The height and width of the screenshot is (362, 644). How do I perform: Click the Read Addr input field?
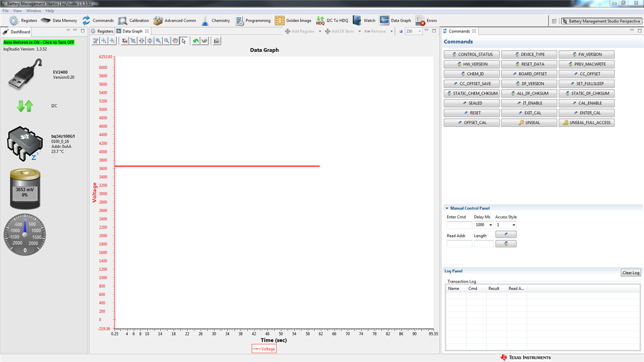[x=459, y=244]
